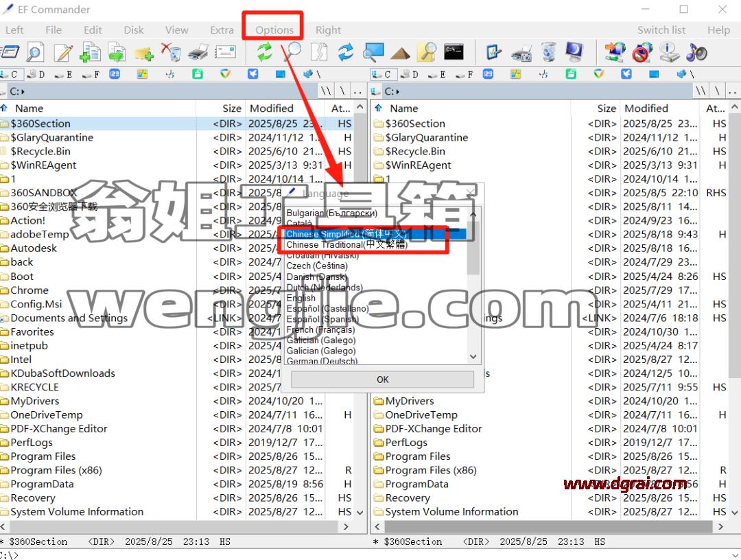The height and width of the screenshot is (560, 741).
Task: Click the yellow find file magnifier icon
Action: coord(427,52)
